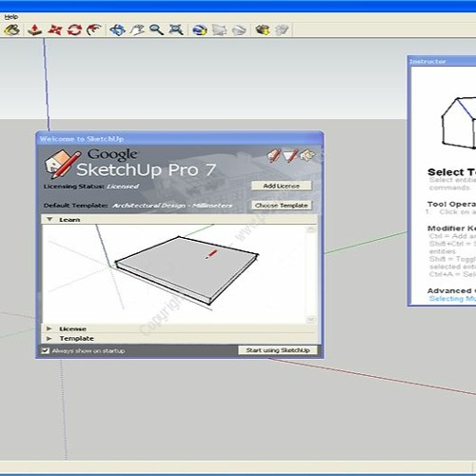This screenshot has width=476, height=476.
Task: Click the Toggle Terrain icon
Action: point(220,30)
